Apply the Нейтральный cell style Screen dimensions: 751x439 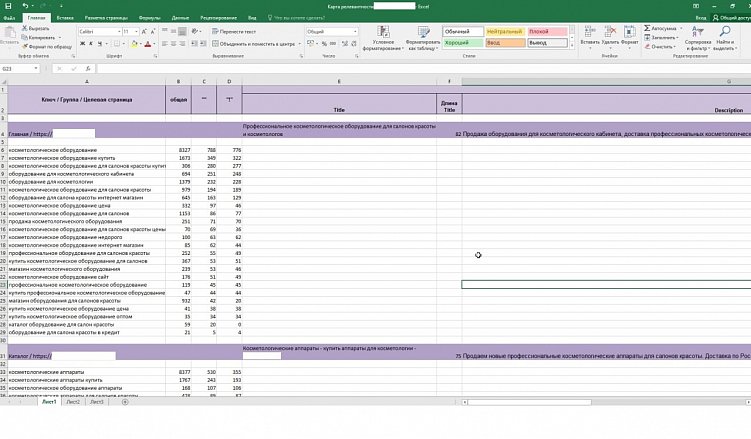pos(505,32)
